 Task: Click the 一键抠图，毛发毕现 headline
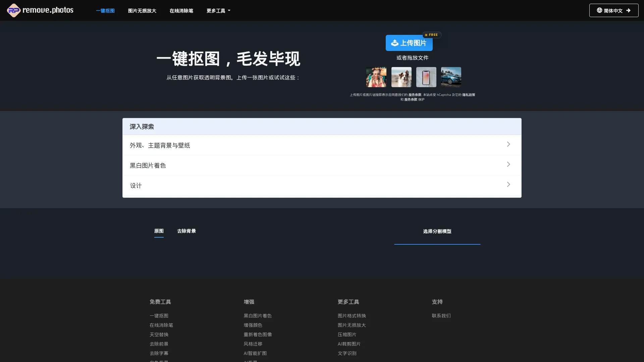tap(228, 59)
